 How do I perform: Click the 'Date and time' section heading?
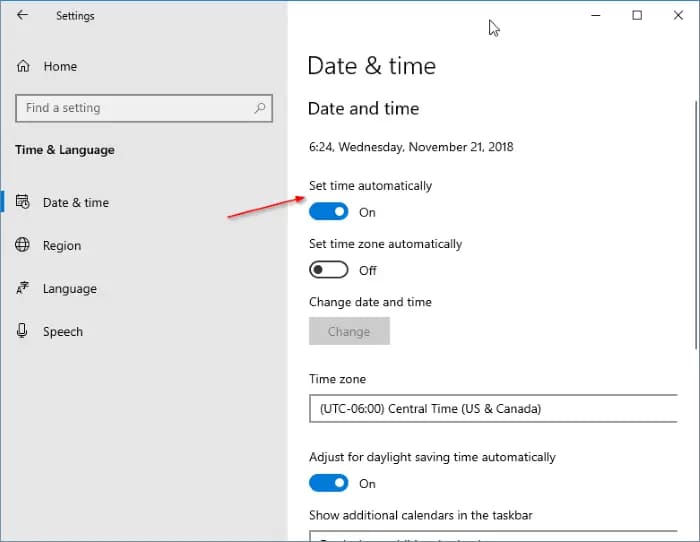364,108
